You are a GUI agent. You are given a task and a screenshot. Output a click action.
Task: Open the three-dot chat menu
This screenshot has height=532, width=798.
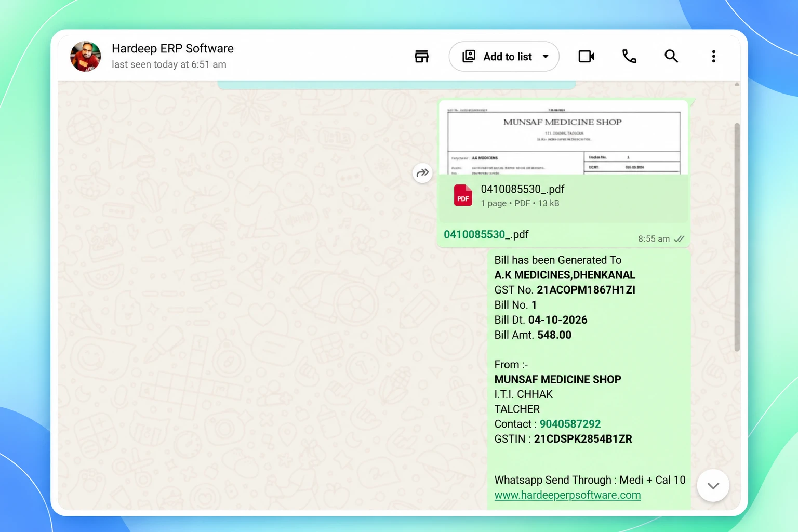tap(714, 56)
